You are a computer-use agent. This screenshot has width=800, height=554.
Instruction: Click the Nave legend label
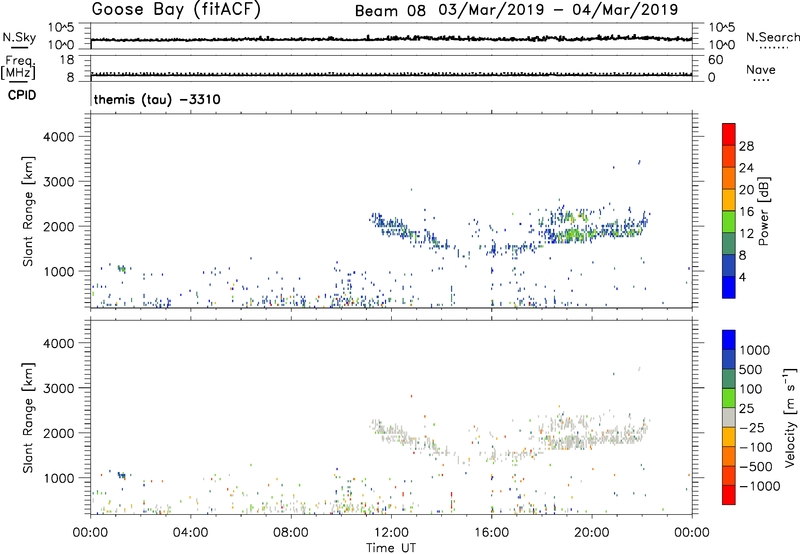tap(760, 70)
